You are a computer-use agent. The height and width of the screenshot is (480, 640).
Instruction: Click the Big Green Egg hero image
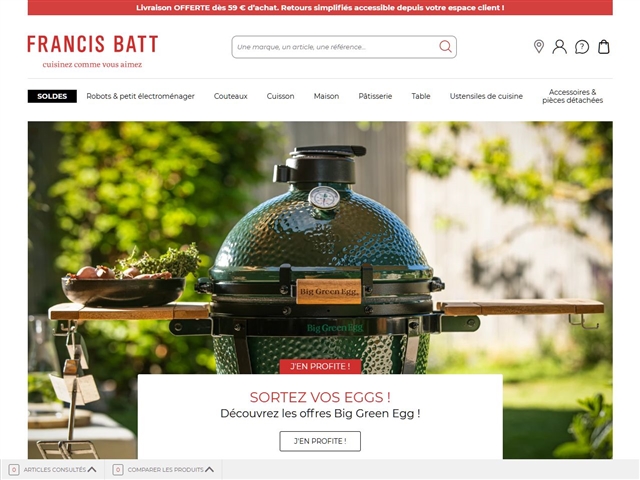[320, 245]
